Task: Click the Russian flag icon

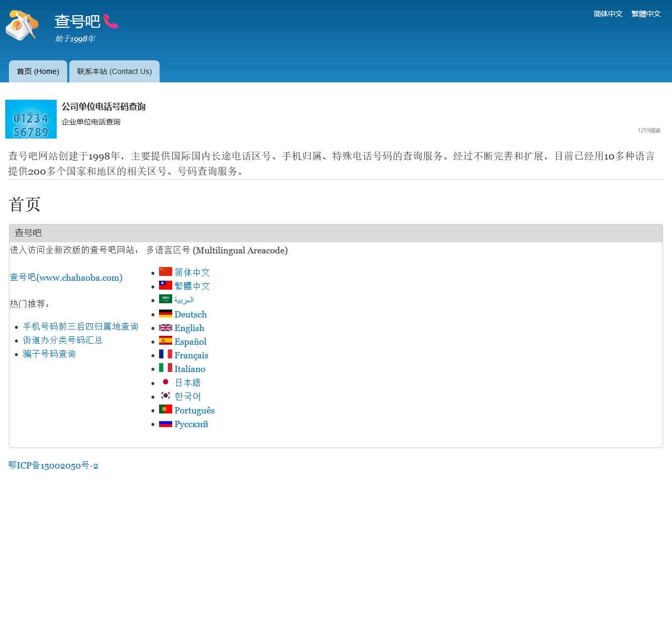Action: click(165, 423)
